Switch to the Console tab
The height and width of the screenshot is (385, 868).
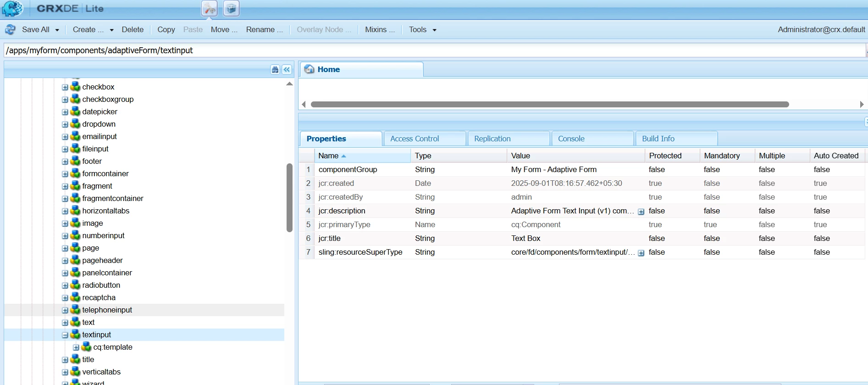pyautogui.click(x=593, y=139)
